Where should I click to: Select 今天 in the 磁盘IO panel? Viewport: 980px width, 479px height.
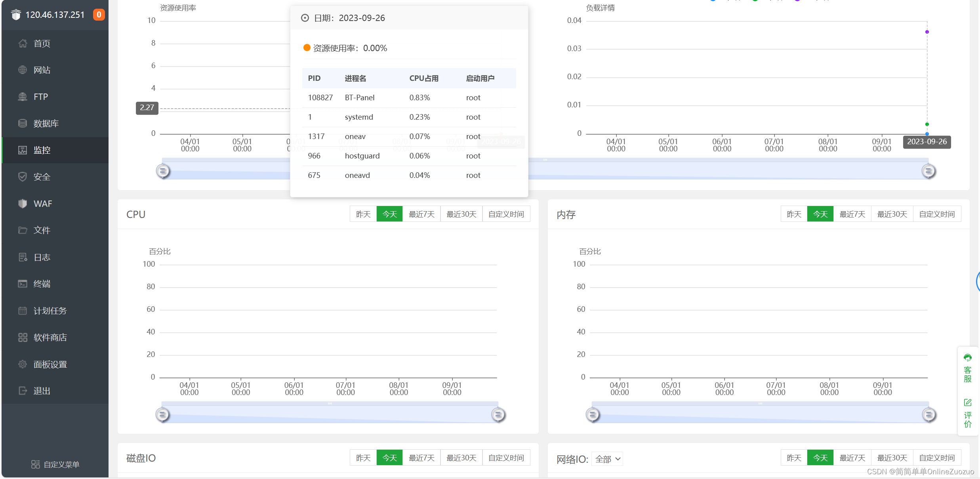[390, 458]
